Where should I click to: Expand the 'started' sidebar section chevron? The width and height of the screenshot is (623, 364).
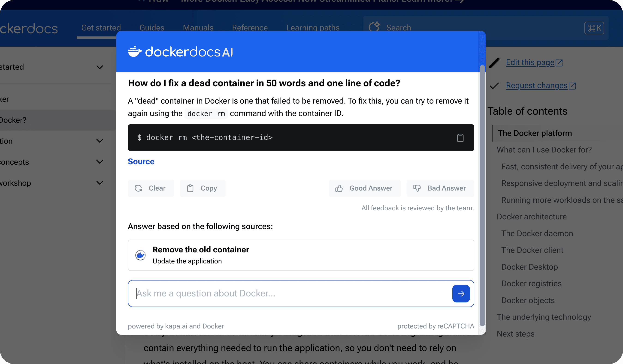click(100, 67)
